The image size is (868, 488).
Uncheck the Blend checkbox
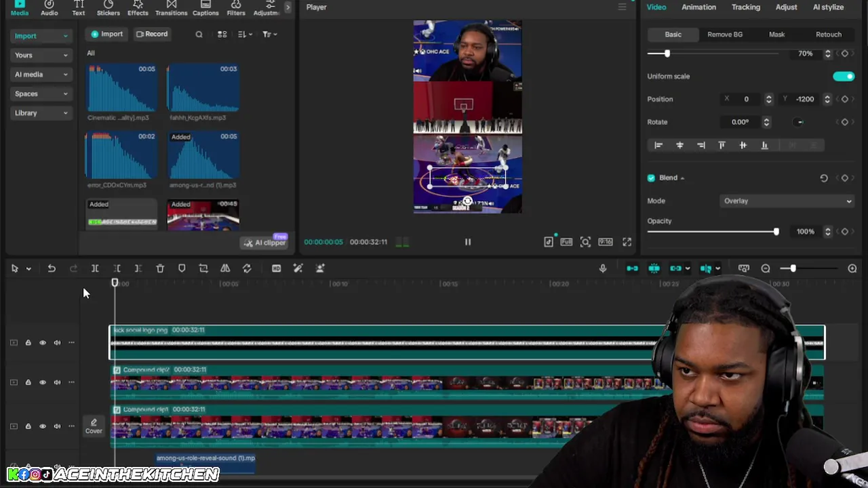point(651,178)
